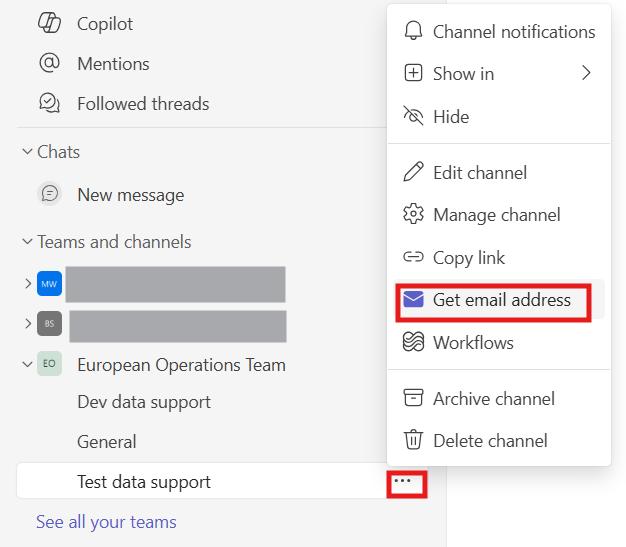Click the BS team avatar

click(x=50, y=323)
